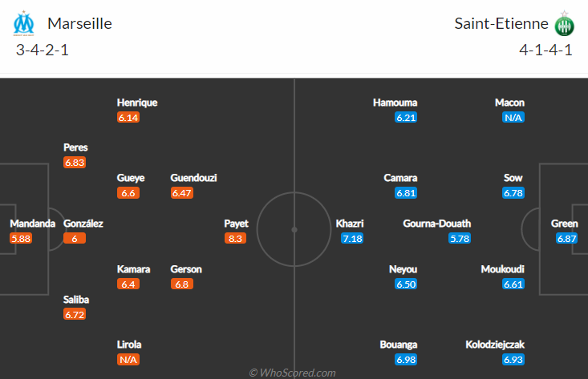Select player name Hamouma
This screenshot has width=588, height=379.
(395, 103)
